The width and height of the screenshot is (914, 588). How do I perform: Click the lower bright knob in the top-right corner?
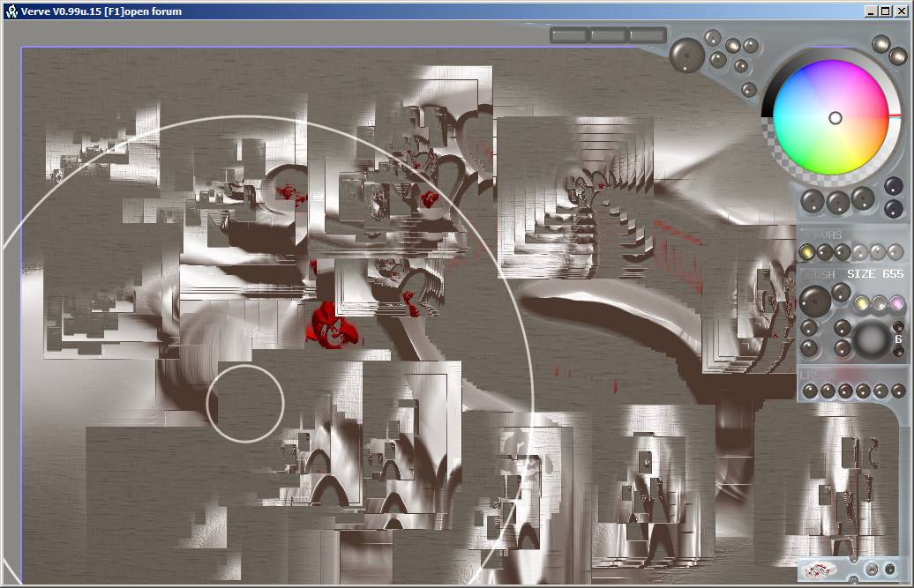coord(898,56)
